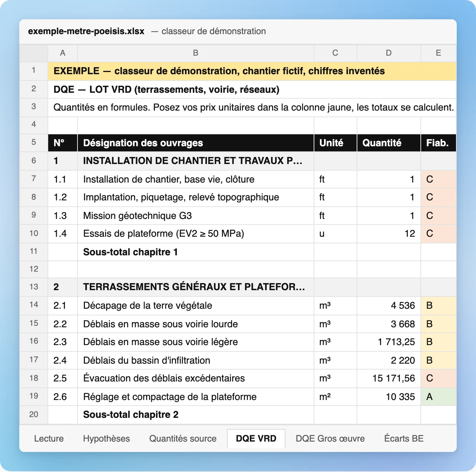Image resolution: width=476 pixels, height=472 pixels.
Task: Select the 'Sous-total chapitre 1' cell
Action: tap(196, 252)
